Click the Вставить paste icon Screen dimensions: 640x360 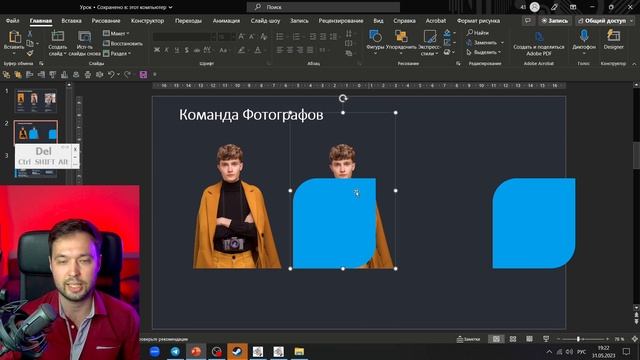pyautogui.click(x=14, y=37)
